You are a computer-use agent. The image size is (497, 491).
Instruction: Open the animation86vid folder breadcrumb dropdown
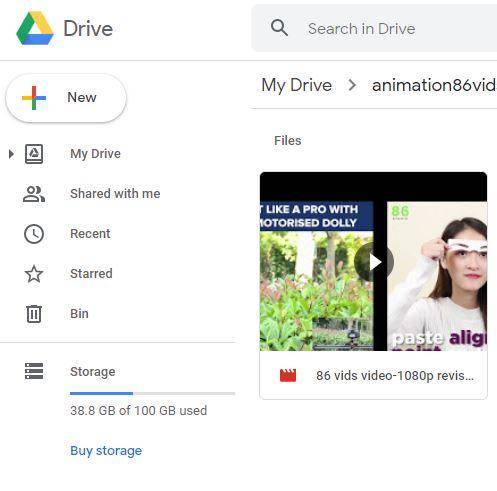tap(434, 85)
